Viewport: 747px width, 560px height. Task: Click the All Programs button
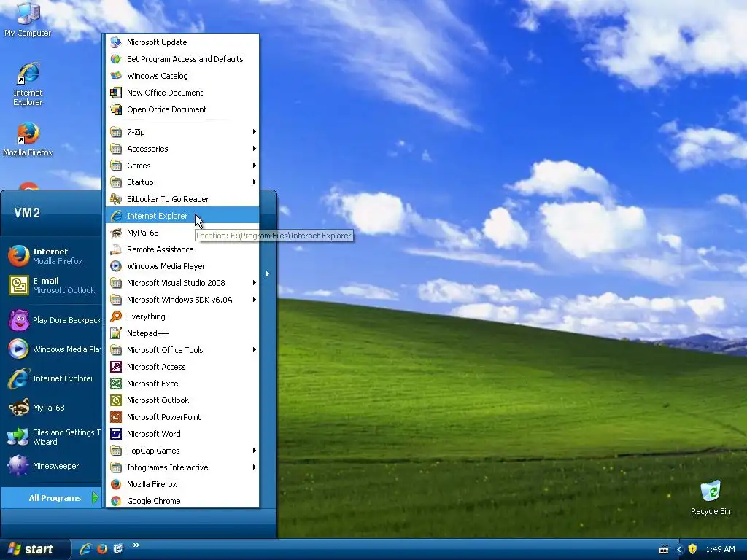click(52, 498)
